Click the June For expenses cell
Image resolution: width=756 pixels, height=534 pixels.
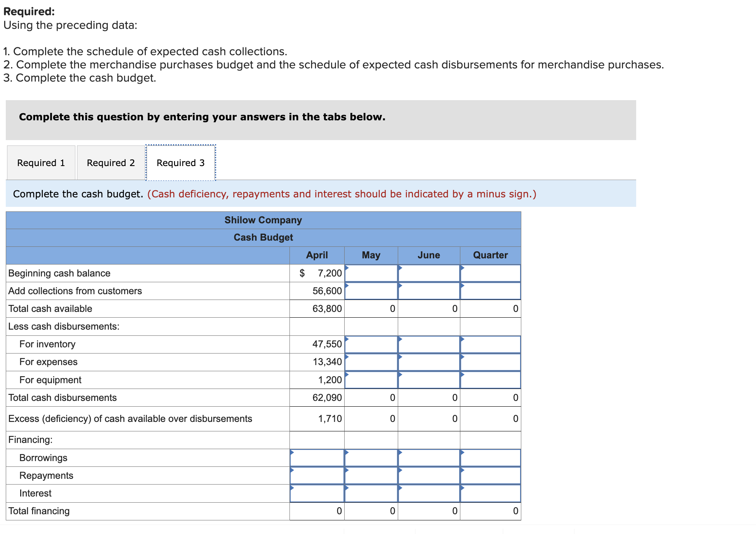[x=428, y=362]
